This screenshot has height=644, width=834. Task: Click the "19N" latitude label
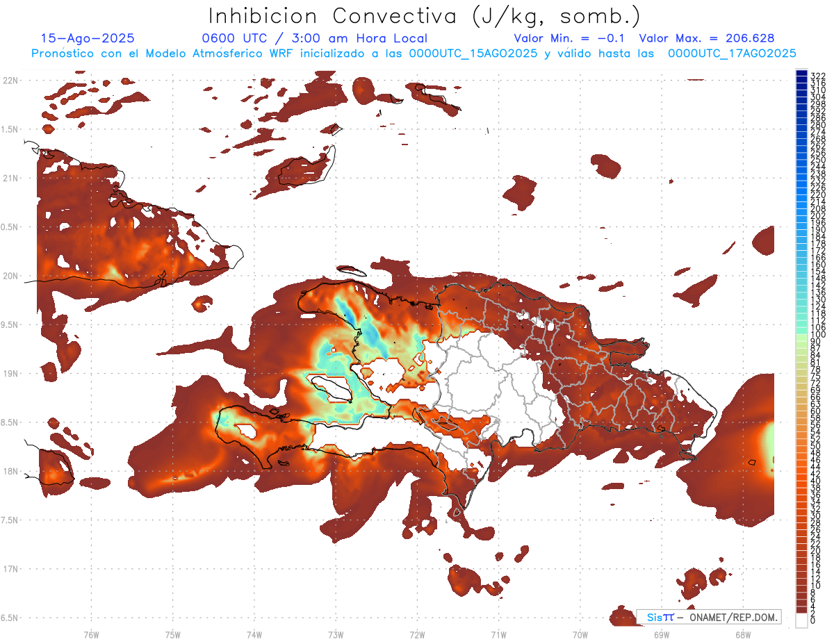[11, 374]
